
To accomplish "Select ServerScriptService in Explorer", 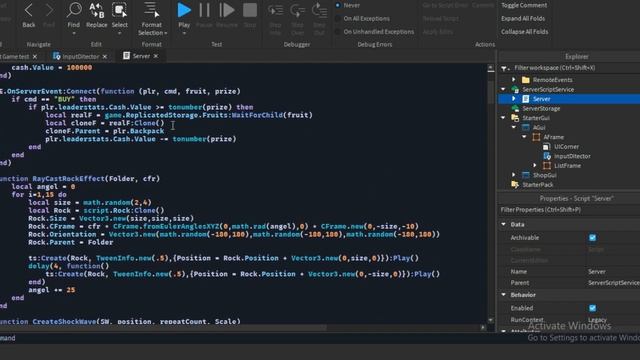I will coord(548,89).
